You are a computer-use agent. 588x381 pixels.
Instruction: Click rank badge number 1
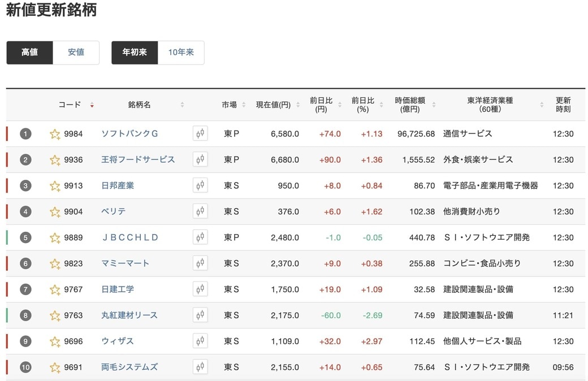[25, 134]
